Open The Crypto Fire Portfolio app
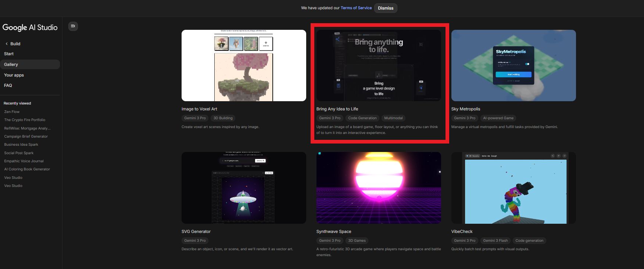The image size is (644, 269). (x=25, y=120)
